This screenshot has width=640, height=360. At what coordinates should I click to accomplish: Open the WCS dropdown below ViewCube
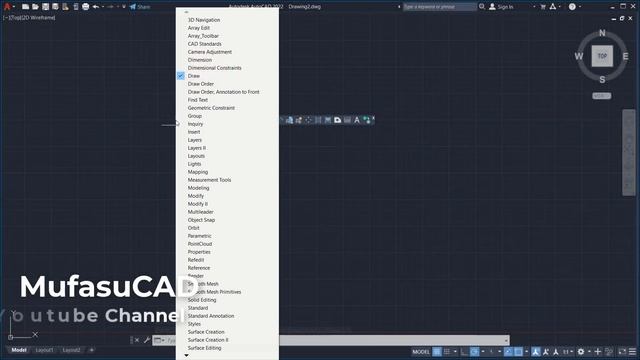[x=602, y=96]
